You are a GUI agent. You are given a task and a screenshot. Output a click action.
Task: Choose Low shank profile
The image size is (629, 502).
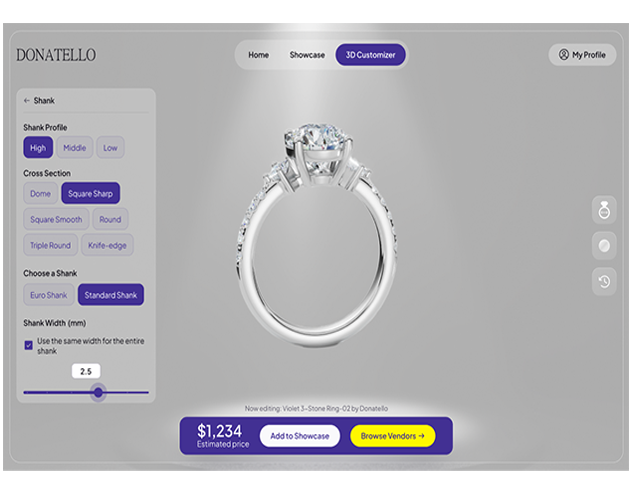110,148
